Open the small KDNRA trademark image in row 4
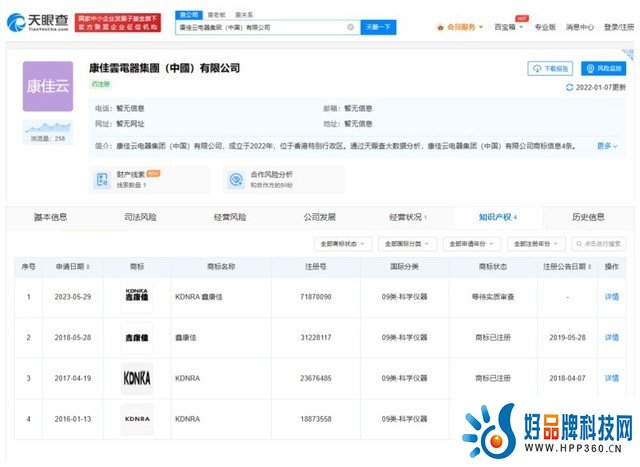640x467 pixels. tap(137, 419)
